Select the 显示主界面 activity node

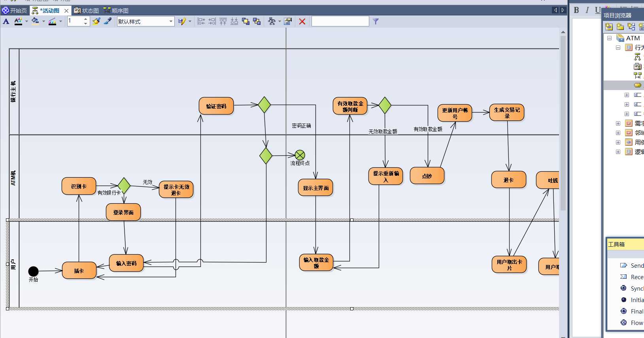[x=315, y=188]
